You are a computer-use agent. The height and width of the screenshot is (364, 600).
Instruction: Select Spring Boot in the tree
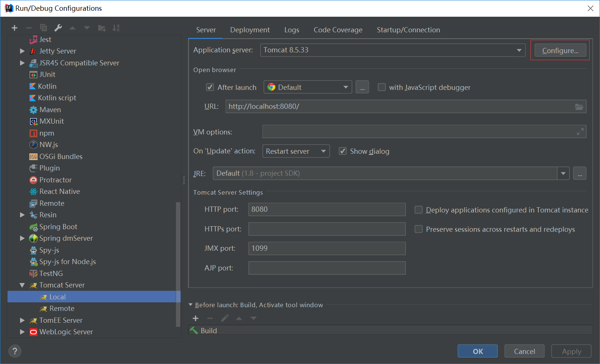pos(58,227)
